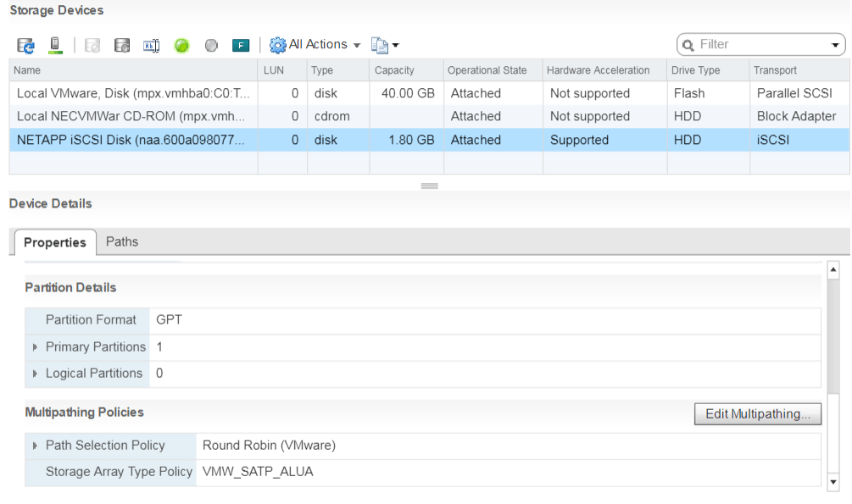
Task: Turn on locator LED green icon
Action: tap(181, 45)
